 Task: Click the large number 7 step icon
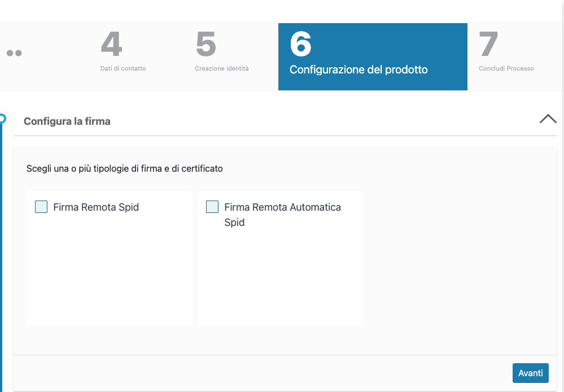[489, 45]
